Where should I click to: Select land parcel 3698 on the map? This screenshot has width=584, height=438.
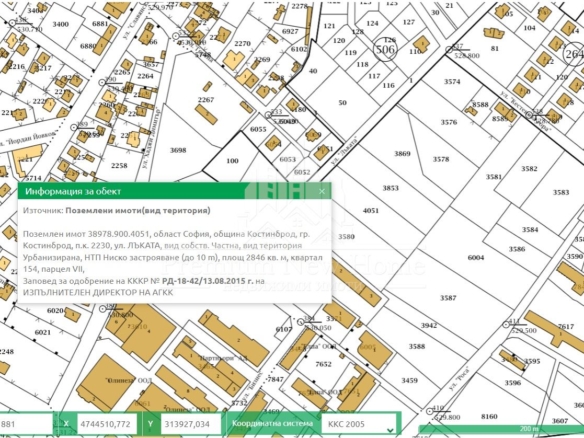(x=178, y=150)
